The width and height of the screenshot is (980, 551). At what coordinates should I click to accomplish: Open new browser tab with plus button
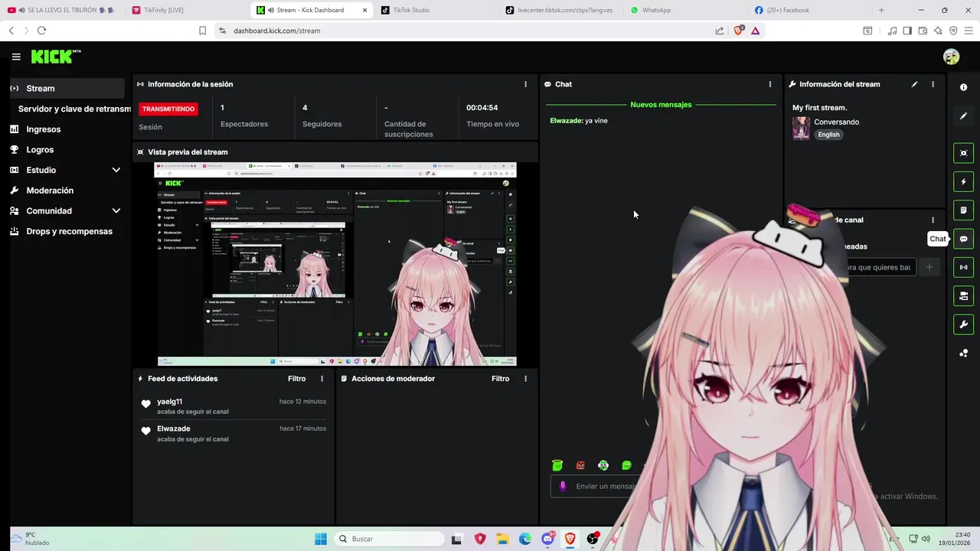point(881,10)
